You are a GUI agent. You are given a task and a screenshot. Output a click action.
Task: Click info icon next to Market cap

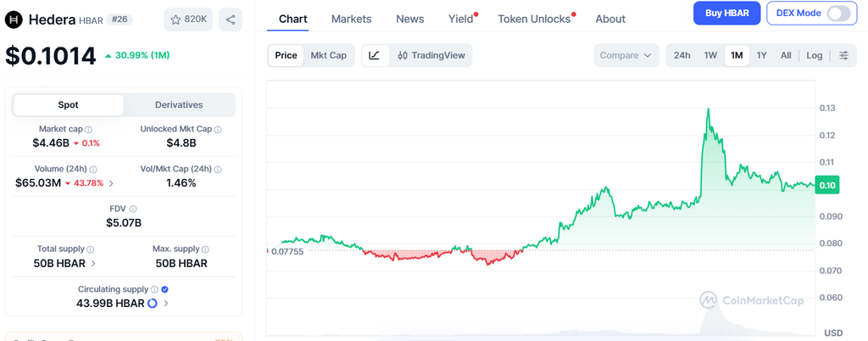point(88,130)
